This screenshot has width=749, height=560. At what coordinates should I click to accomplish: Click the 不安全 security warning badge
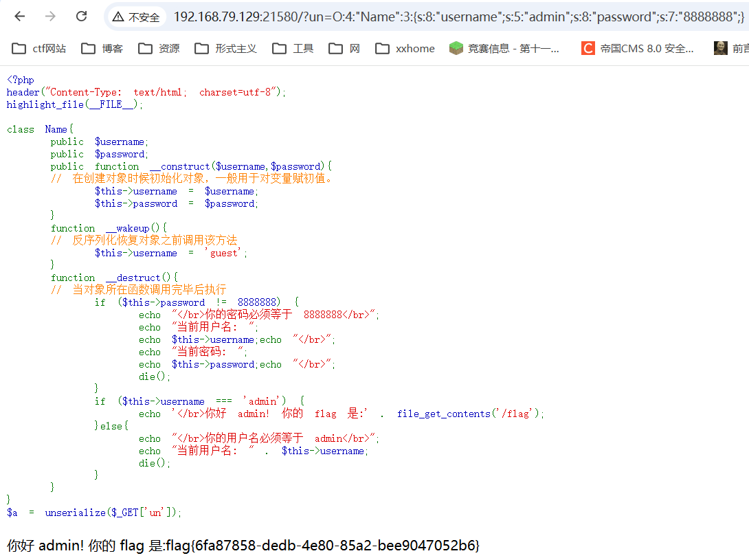136,17
